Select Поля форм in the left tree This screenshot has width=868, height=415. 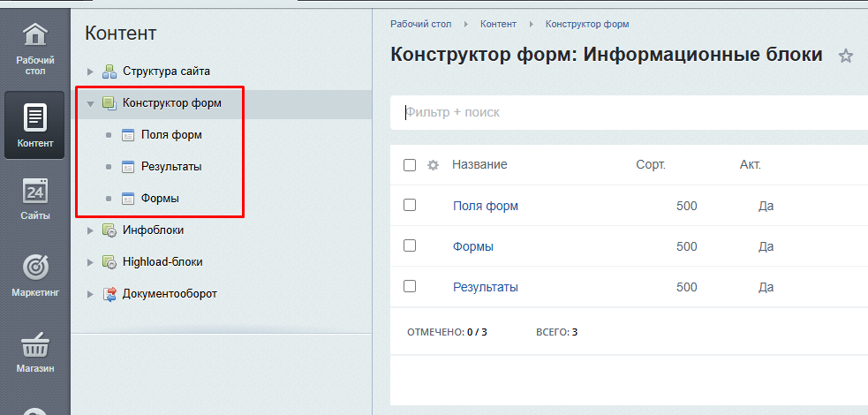171,135
